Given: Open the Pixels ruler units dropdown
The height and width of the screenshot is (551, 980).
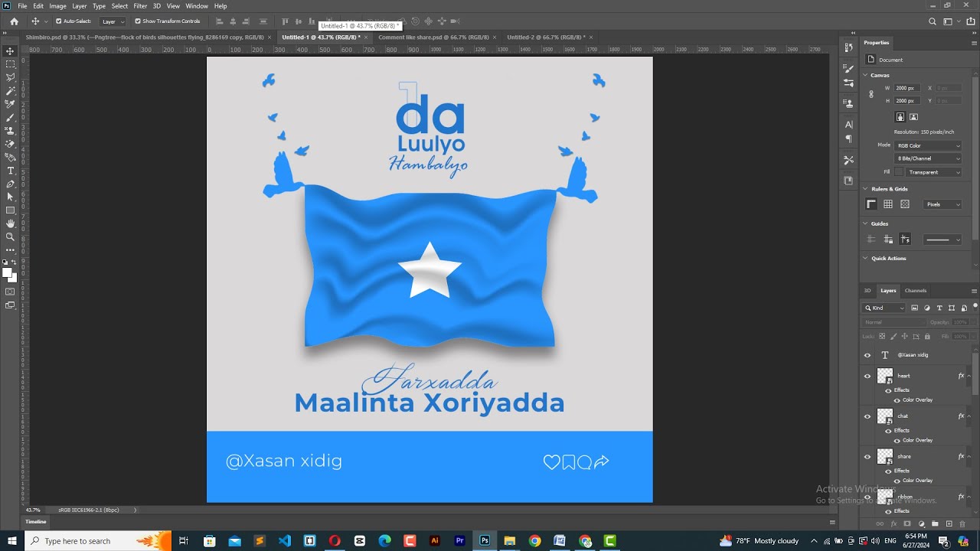Looking at the screenshot, I should coord(942,204).
